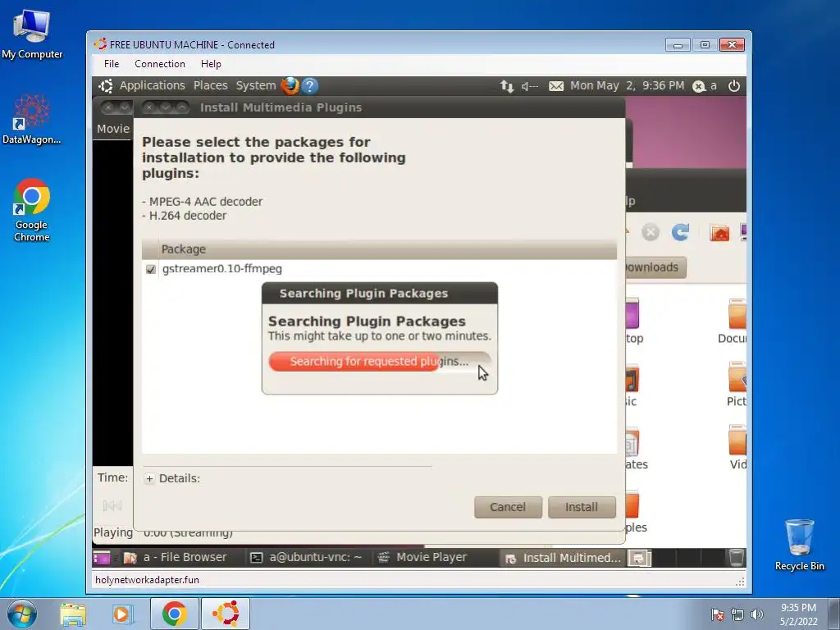
Task: Open the network connection indicator in Ubuntu panel
Action: point(507,85)
